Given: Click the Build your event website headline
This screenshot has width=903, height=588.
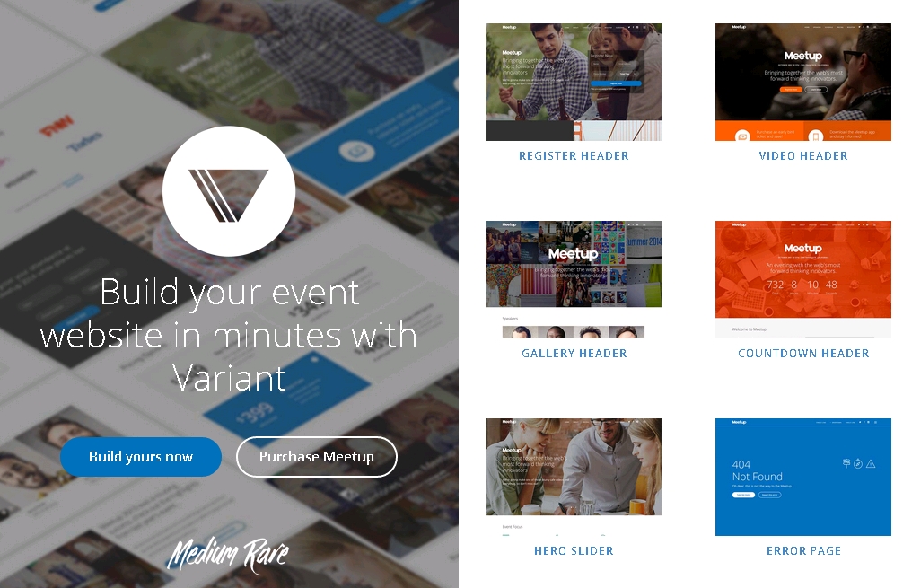Looking at the screenshot, I should pos(229,335).
